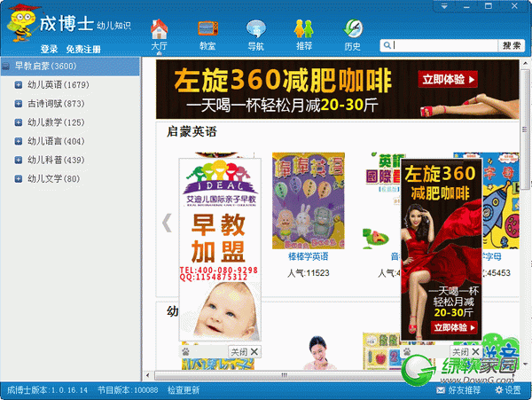Click the 棒棒学英语 title link
The width and height of the screenshot is (532, 400).
coord(308,256)
